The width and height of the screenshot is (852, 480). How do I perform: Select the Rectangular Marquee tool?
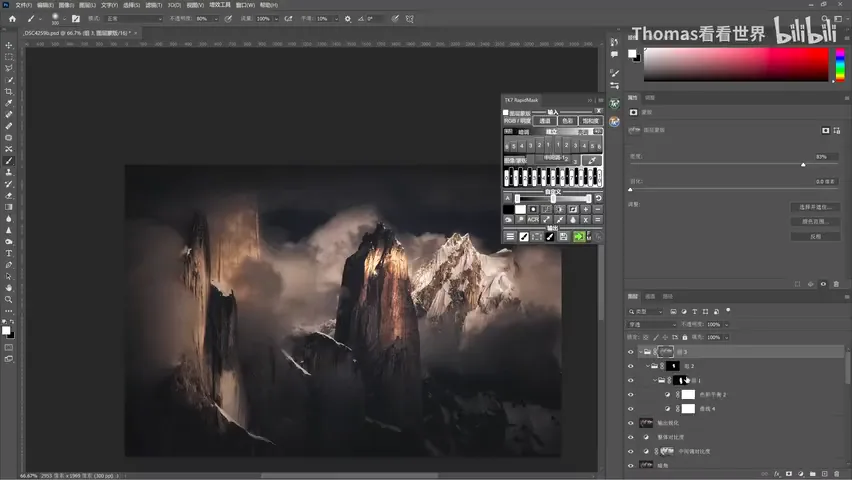pyautogui.click(x=9, y=57)
